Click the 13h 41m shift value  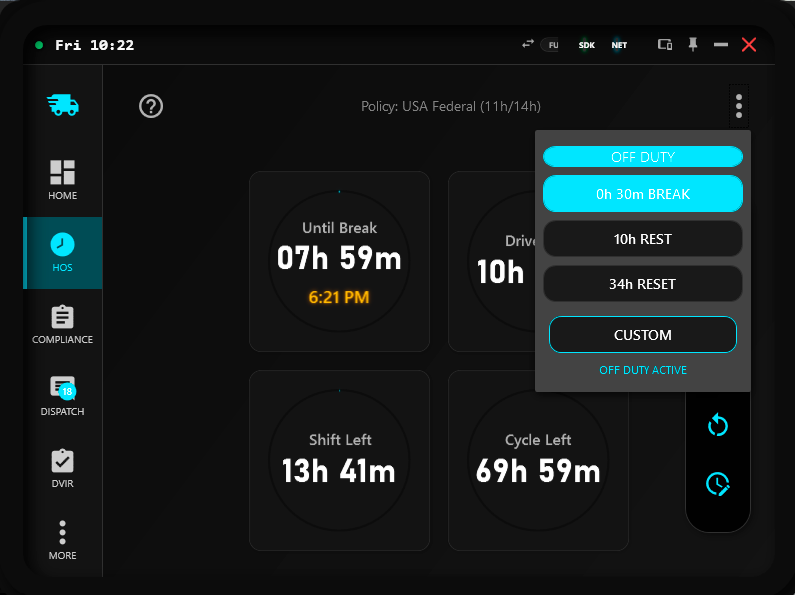[339, 471]
